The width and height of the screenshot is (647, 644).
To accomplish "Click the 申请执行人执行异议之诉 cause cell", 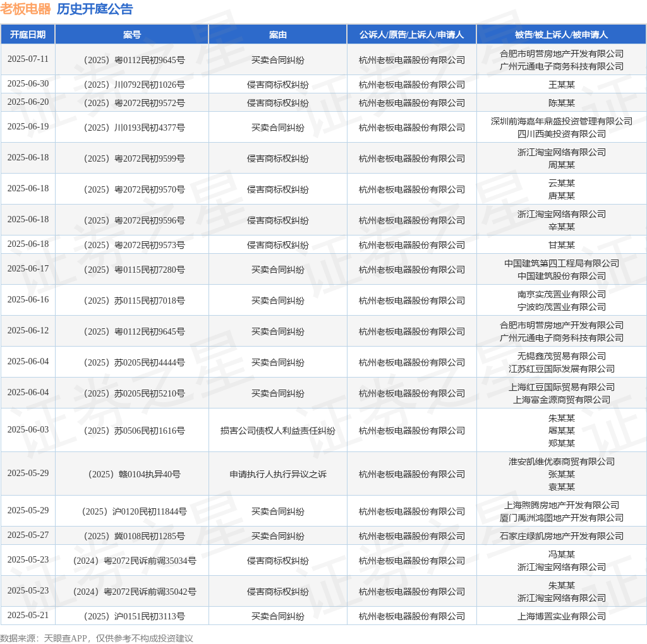I will pyautogui.click(x=278, y=475).
